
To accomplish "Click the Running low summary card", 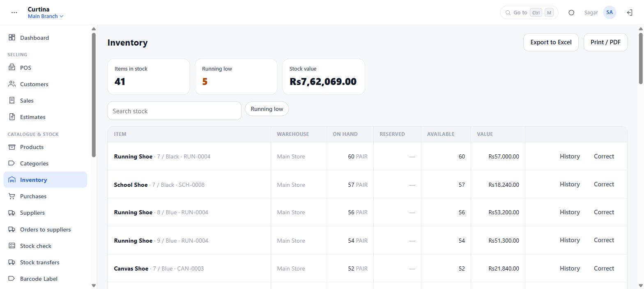I will pos(236,77).
